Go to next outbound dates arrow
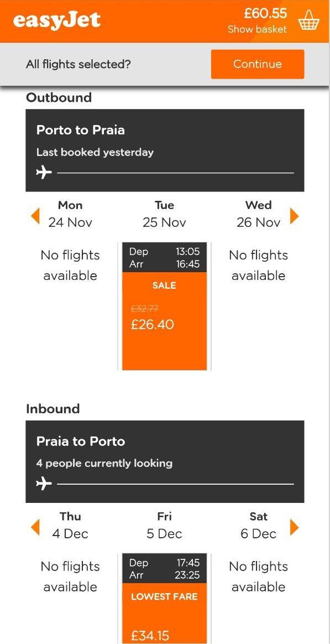This screenshot has width=330, height=644. (x=294, y=216)
